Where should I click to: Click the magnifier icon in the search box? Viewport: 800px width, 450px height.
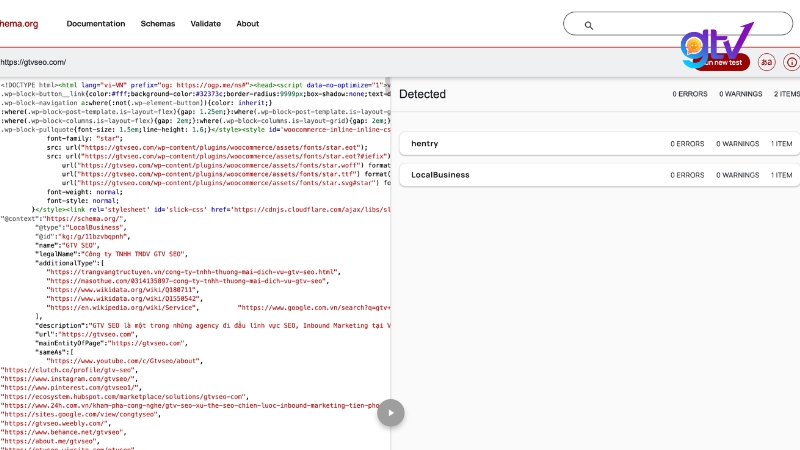[589, 25]
